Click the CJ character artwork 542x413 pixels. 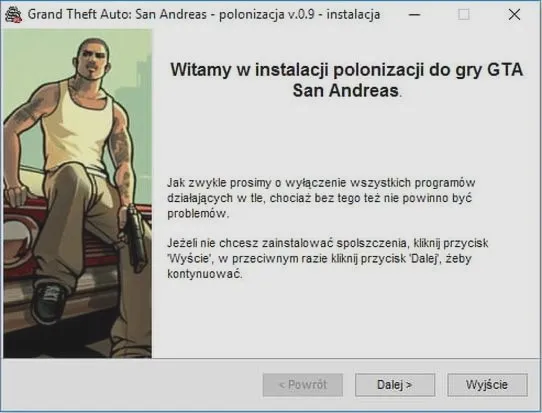tap(77, 194)
